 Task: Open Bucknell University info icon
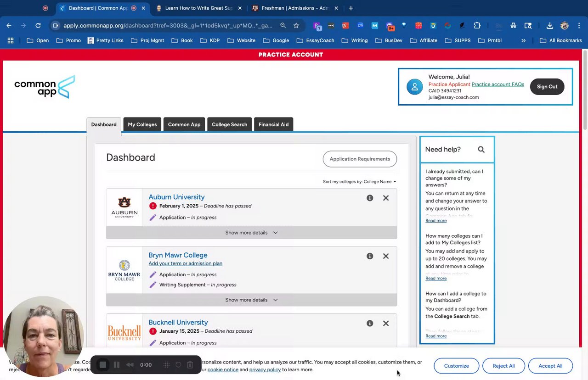point(370,323)
